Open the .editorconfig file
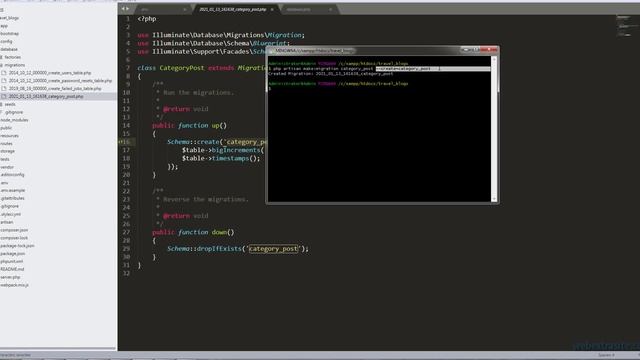The width and height of the screenshot is (640, 360). pos(12,175)
